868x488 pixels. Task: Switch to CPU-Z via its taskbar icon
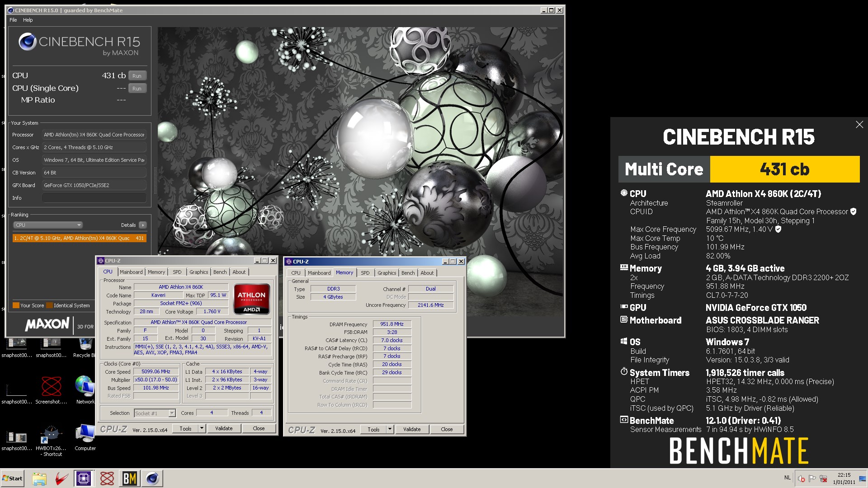point(84,479)
